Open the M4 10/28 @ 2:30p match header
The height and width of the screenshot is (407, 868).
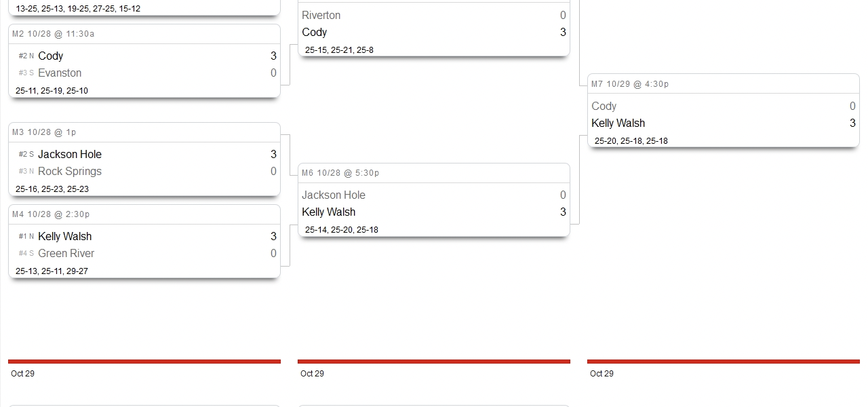pos(51,214)
